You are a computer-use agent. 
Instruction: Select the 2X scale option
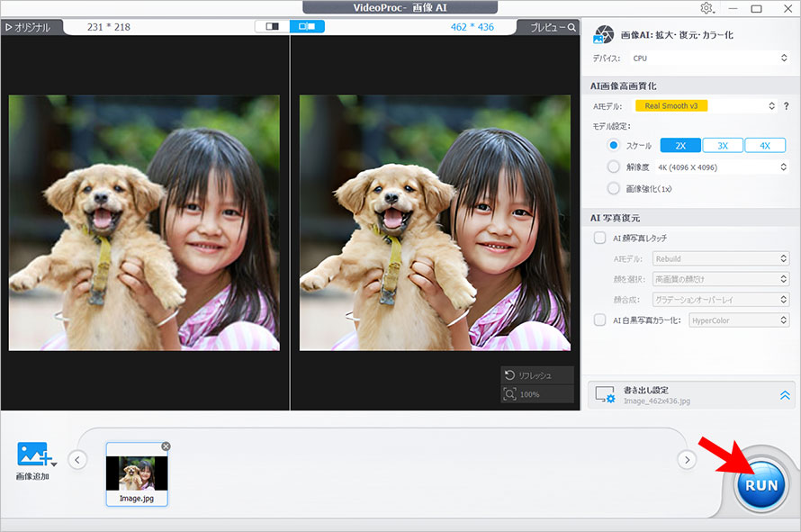[680, 146]
